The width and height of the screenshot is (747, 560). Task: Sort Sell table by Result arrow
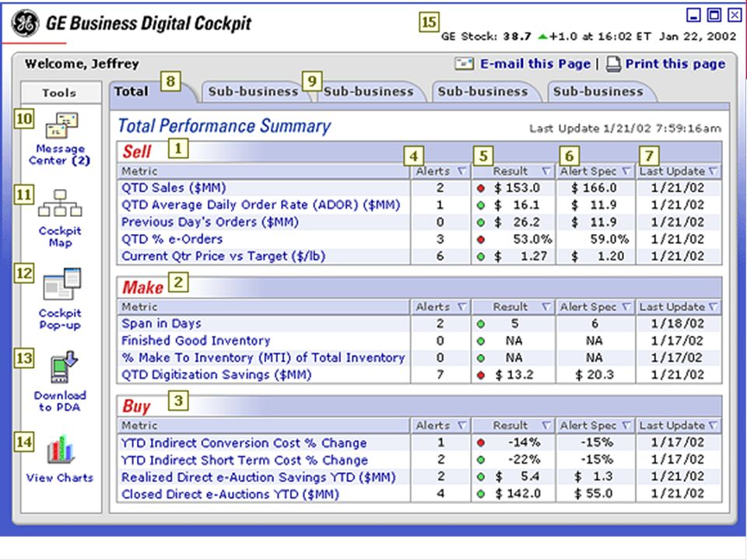click(x=546, y=171)
